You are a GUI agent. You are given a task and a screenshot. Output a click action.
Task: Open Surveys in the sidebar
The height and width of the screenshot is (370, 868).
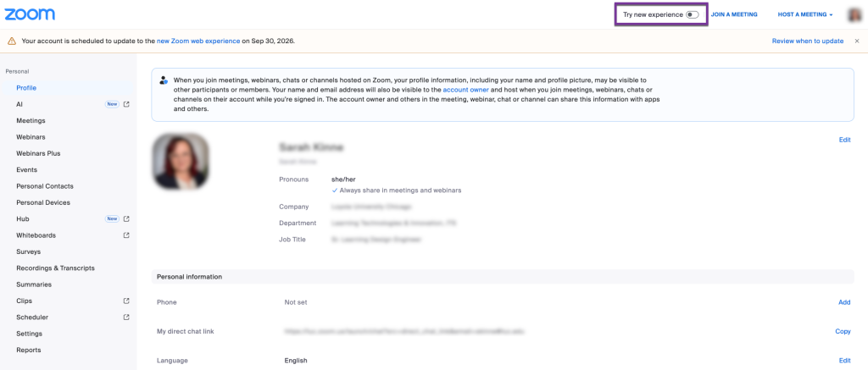point(28,251)
